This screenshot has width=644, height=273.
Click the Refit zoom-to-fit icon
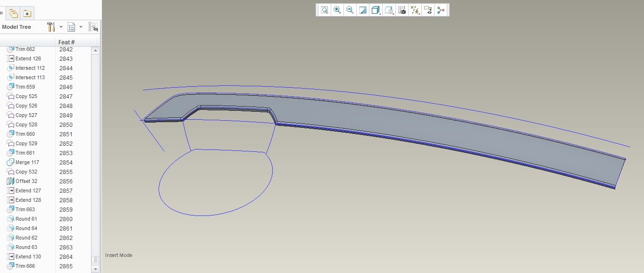325,10
